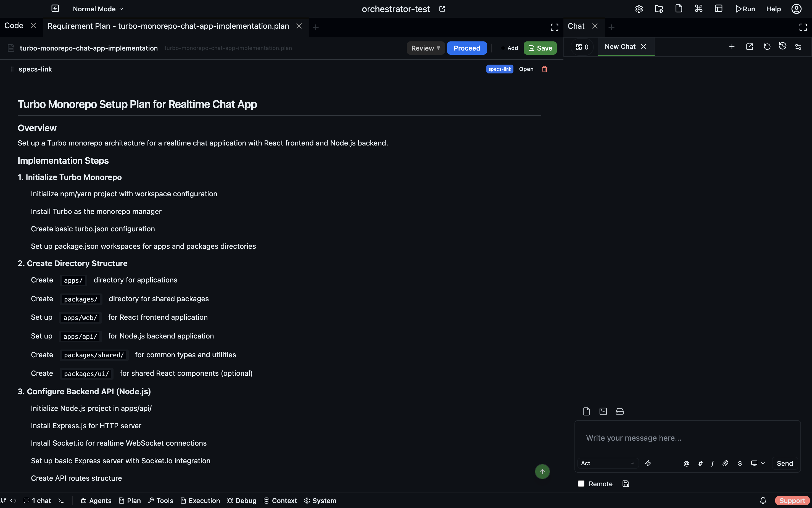Click the file document icon in top bar
The image size is (812, 508).
point(679,9)
